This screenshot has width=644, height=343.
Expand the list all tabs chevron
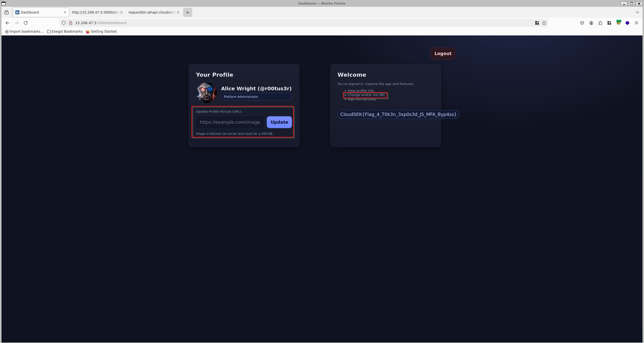click(x=637, y=12)
